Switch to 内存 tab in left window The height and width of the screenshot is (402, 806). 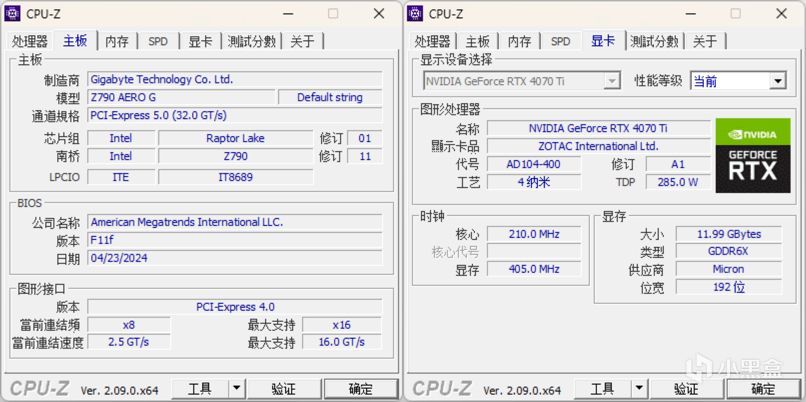pos(117,41)
